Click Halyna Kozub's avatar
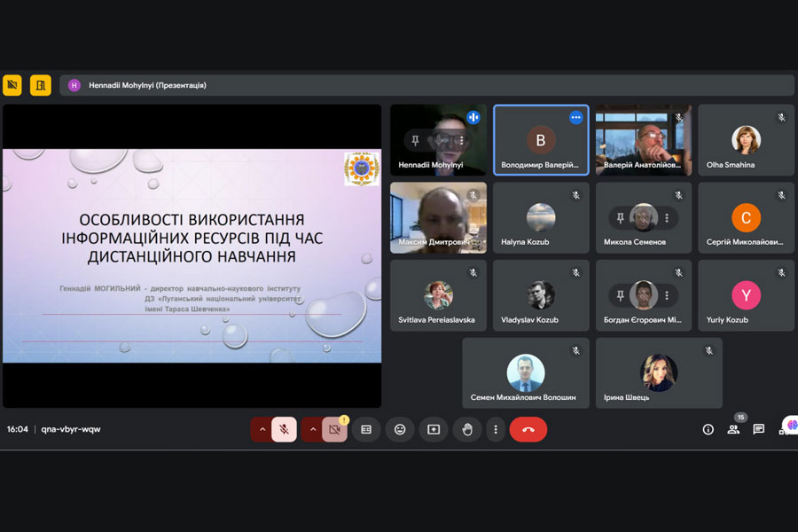Screen dimensions: 798x532 click(541, 217)
